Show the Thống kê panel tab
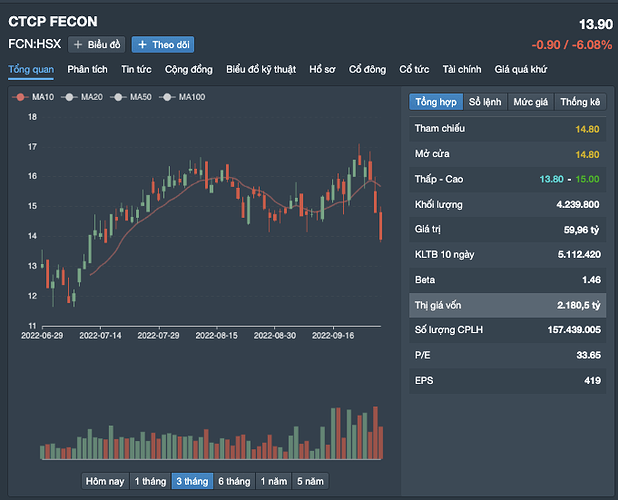 (580, 102)
